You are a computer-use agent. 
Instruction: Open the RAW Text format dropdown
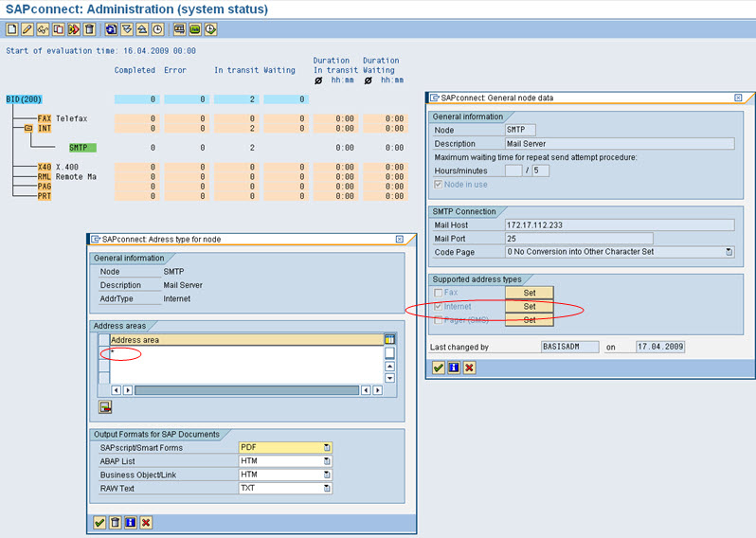click(327, 488)
